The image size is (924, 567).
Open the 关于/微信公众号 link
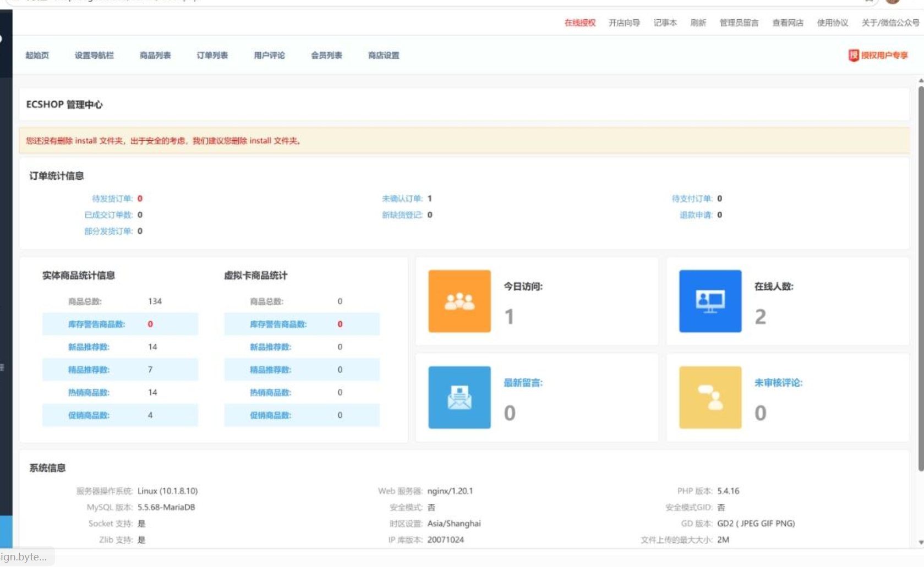(890, 23)
